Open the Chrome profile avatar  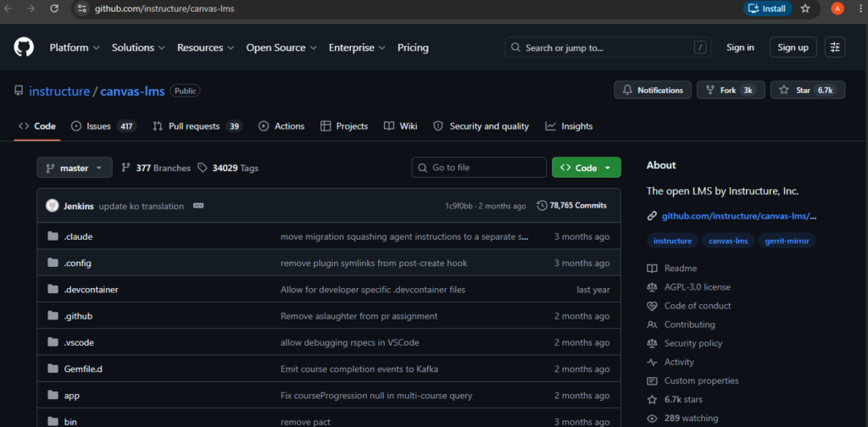click(x=837, y=8)
